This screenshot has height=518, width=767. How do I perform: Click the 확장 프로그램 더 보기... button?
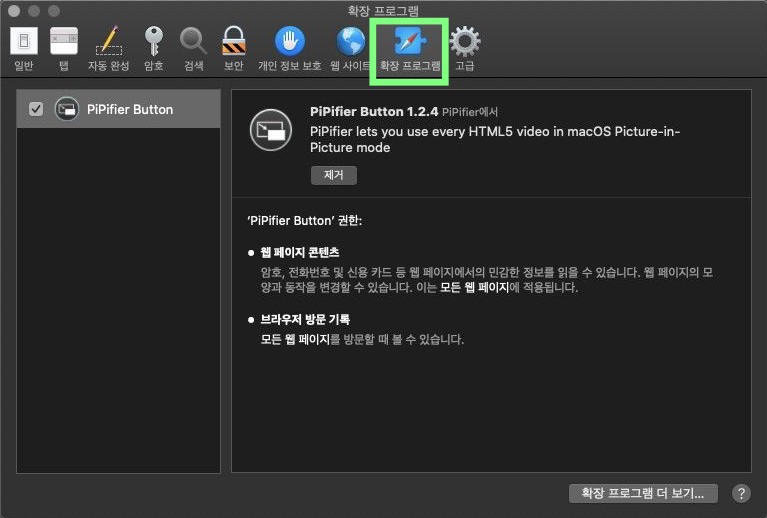642,493
